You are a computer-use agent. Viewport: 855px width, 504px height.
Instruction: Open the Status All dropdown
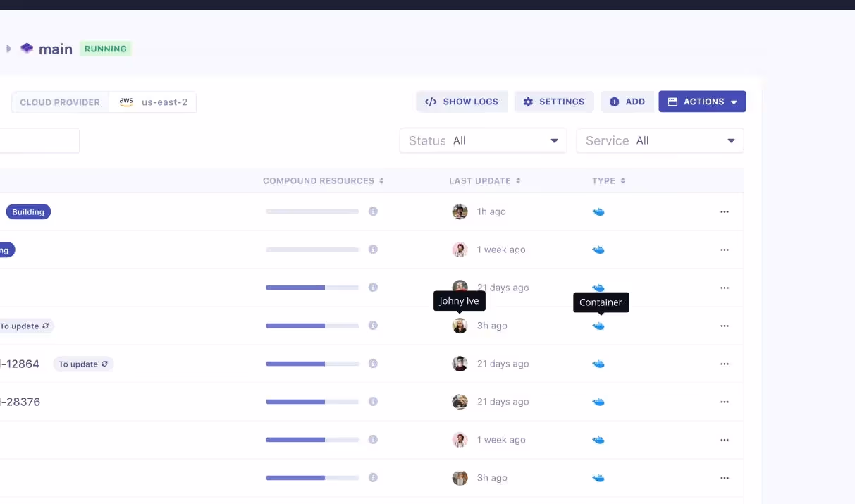click(483, 140)
